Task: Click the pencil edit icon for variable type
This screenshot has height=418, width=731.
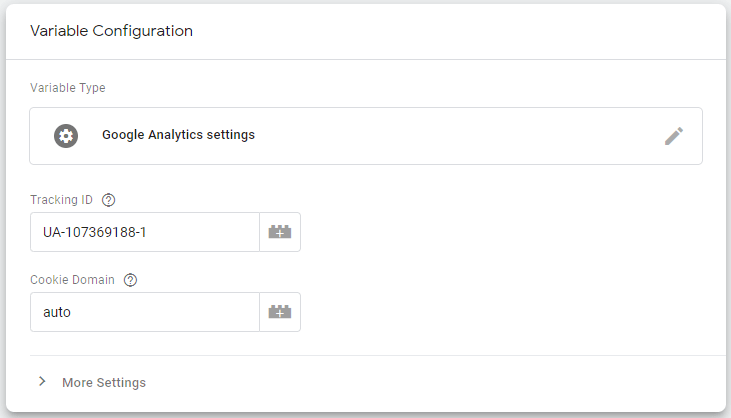Action: (x=674, y=136)
